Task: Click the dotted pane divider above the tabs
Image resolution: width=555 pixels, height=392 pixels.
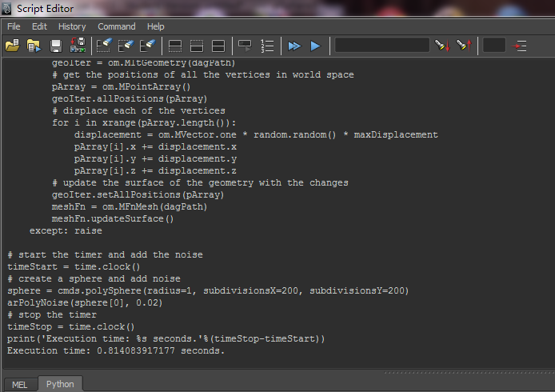Action: tap(469, 373)
